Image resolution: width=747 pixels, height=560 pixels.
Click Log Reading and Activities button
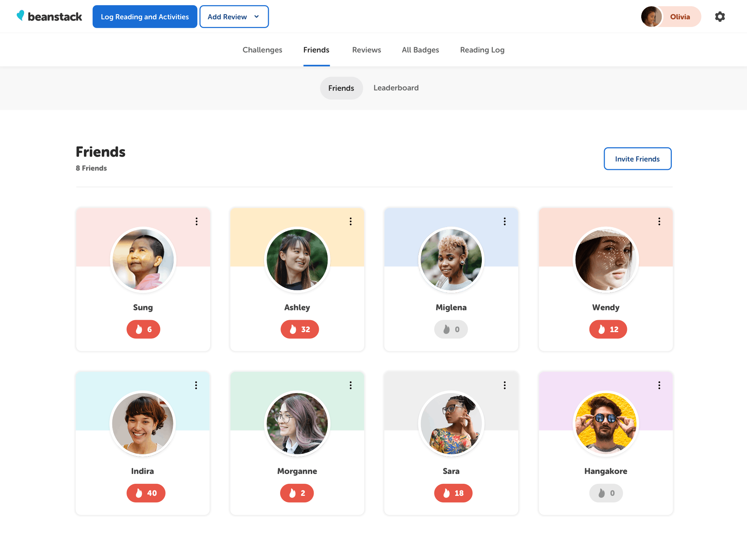point(145,17)
